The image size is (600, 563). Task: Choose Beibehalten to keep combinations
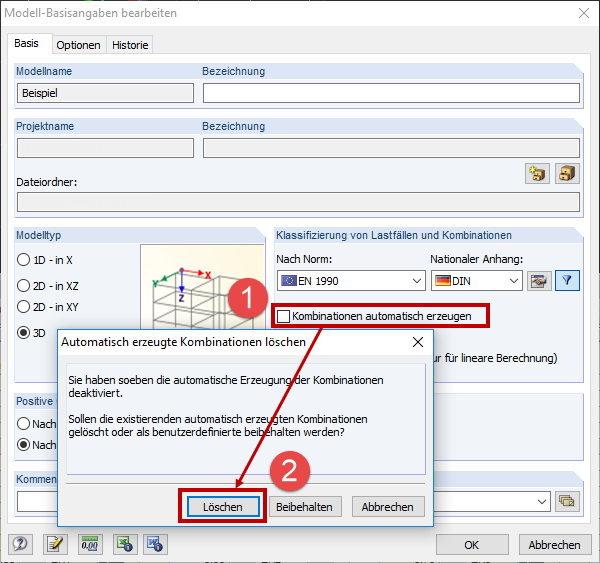click(305, 507)
